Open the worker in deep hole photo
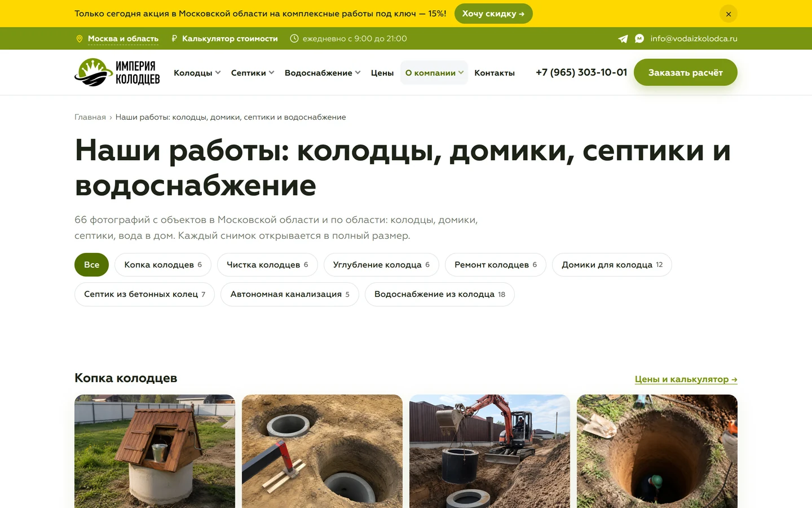The width and height of the screenshot is (812, 508). (x=657, y=451)
